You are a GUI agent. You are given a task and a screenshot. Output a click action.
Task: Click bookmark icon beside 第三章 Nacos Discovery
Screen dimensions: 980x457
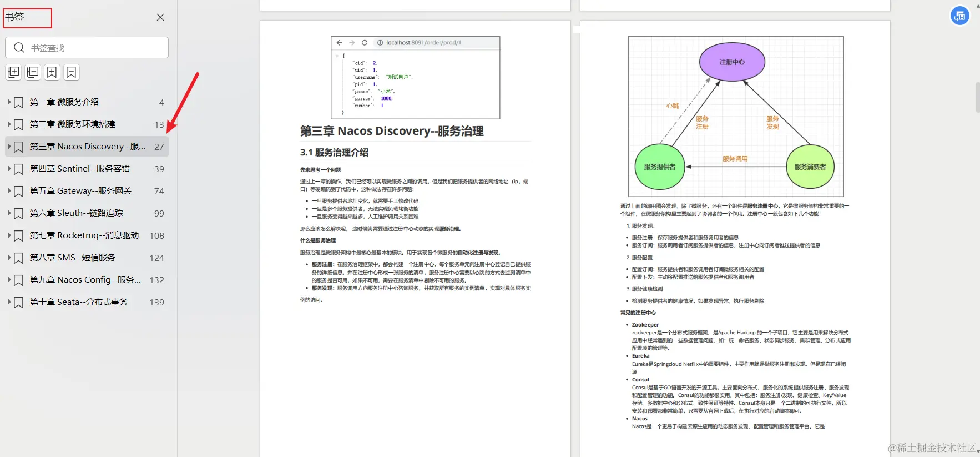point(19,147)
